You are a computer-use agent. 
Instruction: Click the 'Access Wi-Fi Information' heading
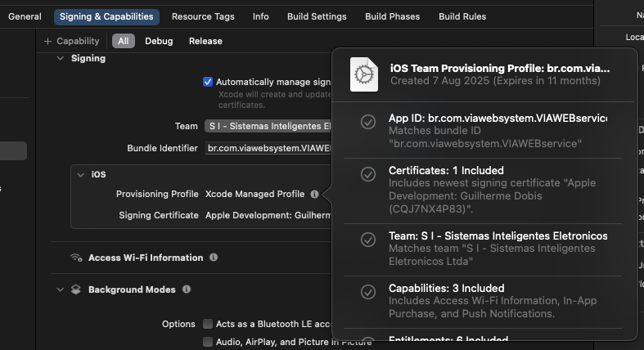(146, 258)
